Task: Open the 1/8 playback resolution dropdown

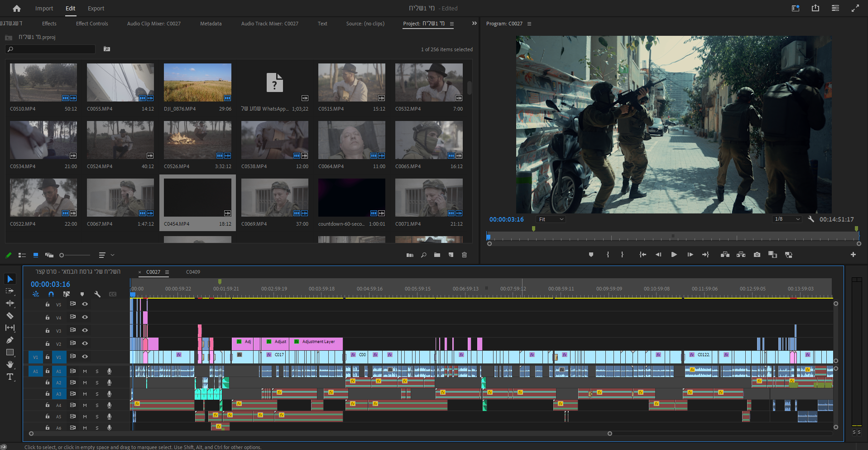Action: [x=787, y=219]
